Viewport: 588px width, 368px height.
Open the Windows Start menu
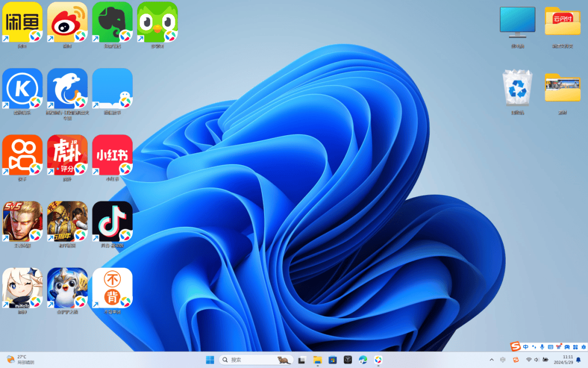[x=210, y=360]
